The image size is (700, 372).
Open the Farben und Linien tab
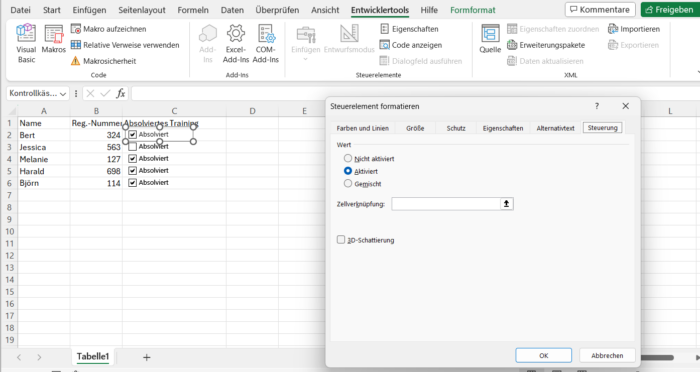362,128
